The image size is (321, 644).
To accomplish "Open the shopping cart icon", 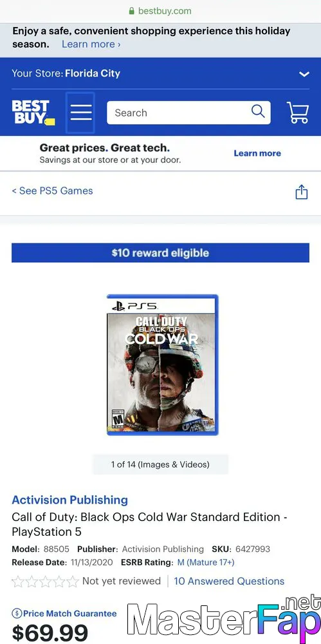I will point(298,113).
